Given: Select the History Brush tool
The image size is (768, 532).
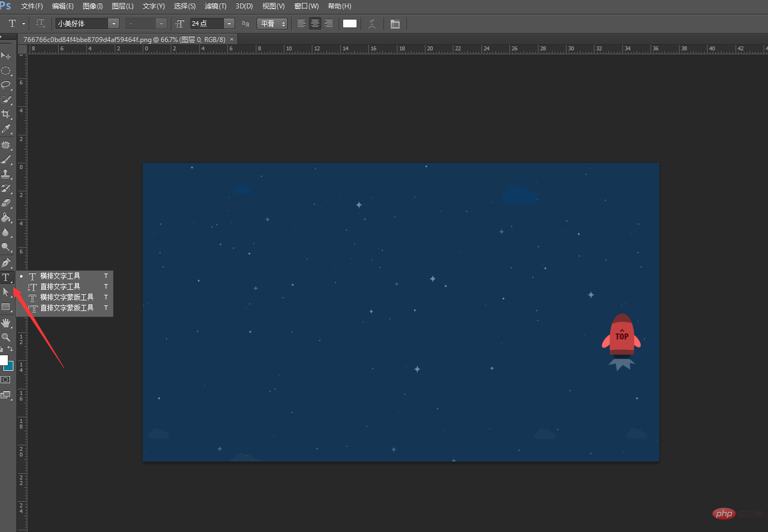Looking at the screenshot, I should coord(6,189).
